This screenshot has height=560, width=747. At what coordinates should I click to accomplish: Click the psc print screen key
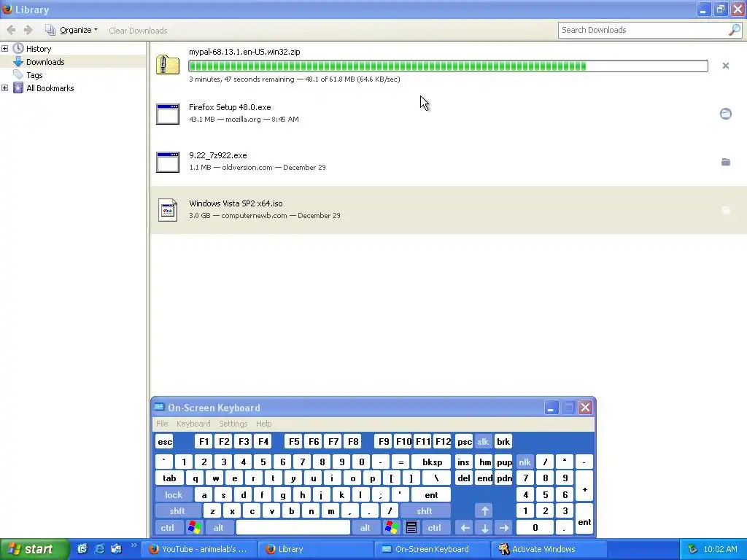[x=465, y=441]
